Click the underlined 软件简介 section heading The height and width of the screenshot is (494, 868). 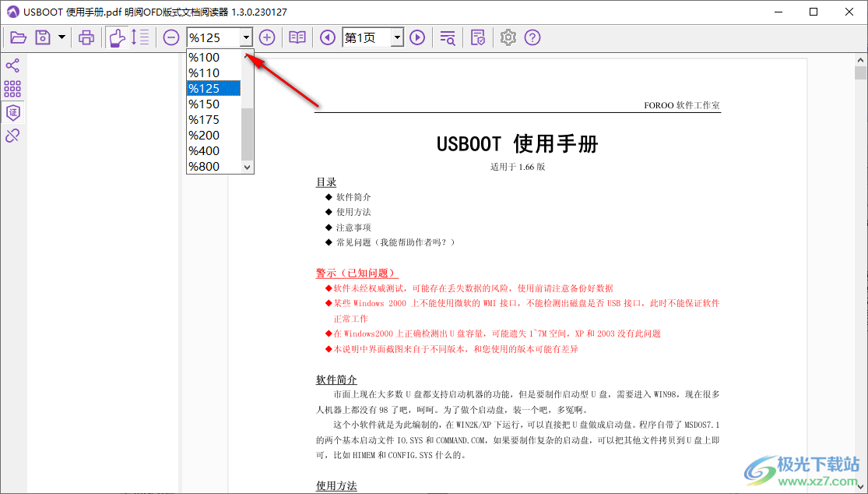coord(336,380)
